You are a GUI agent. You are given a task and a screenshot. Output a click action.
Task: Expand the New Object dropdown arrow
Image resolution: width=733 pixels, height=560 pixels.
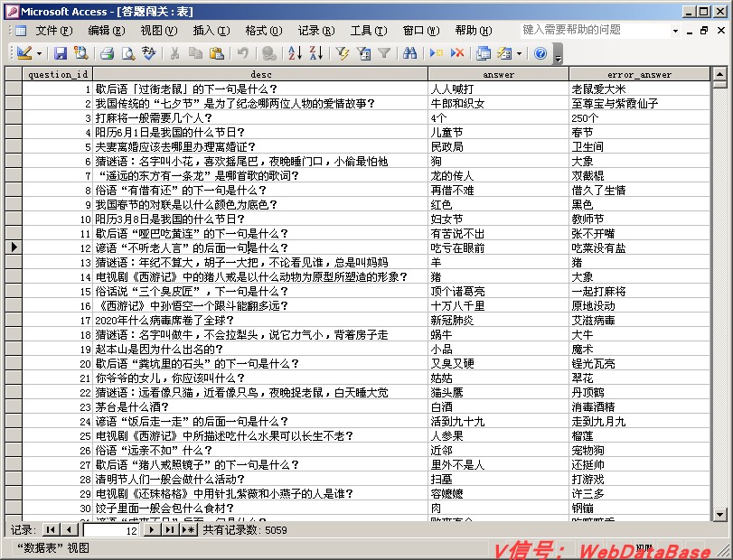[520, 53]
